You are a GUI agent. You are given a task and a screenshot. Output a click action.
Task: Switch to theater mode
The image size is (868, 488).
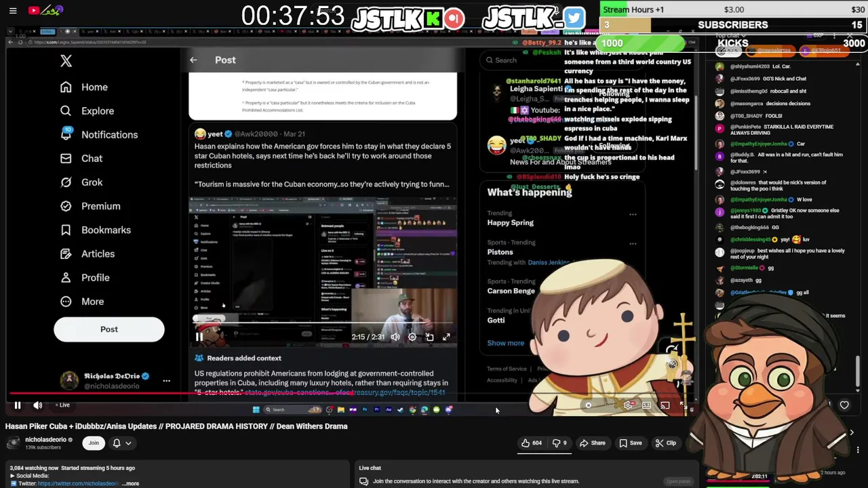tap(647, 405)
